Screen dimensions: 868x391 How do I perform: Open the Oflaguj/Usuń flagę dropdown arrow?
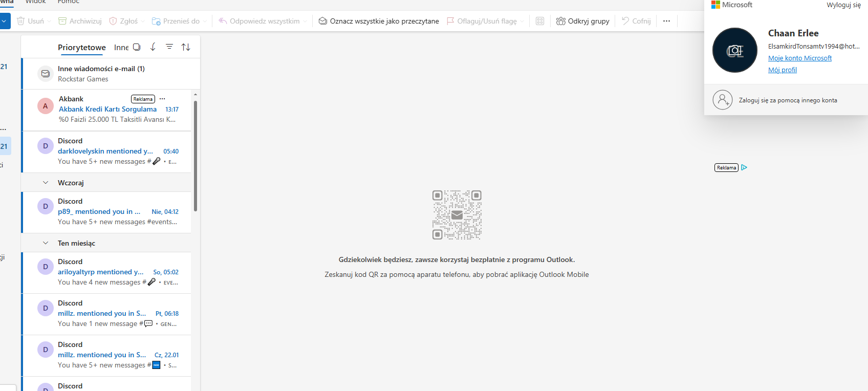(x=522, y=21)
